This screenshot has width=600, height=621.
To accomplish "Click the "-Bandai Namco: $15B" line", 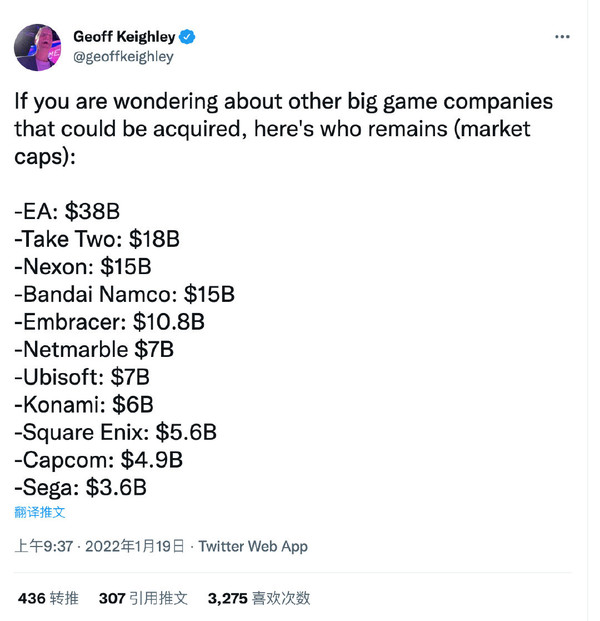I will [124, 295].
